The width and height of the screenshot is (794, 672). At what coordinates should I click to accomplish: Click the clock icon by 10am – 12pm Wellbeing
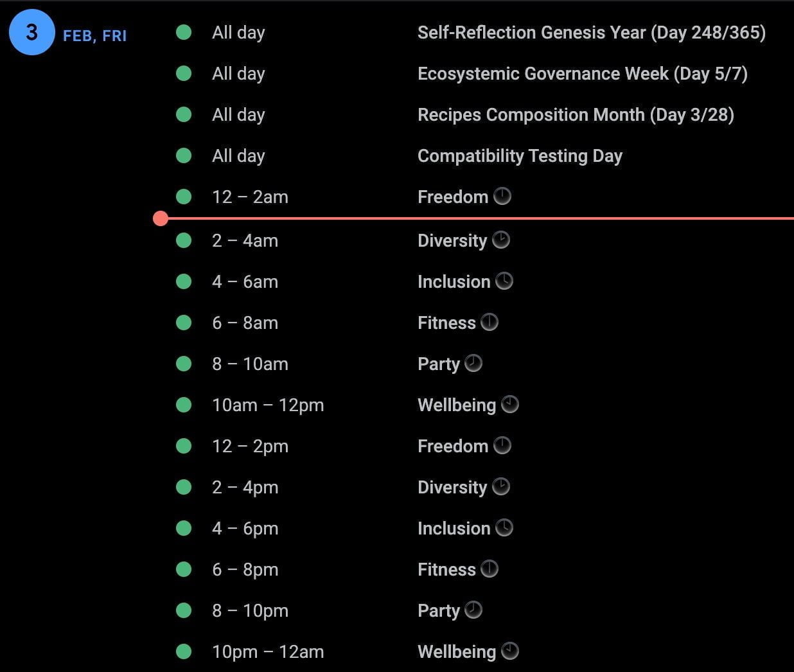pos(510,404)
